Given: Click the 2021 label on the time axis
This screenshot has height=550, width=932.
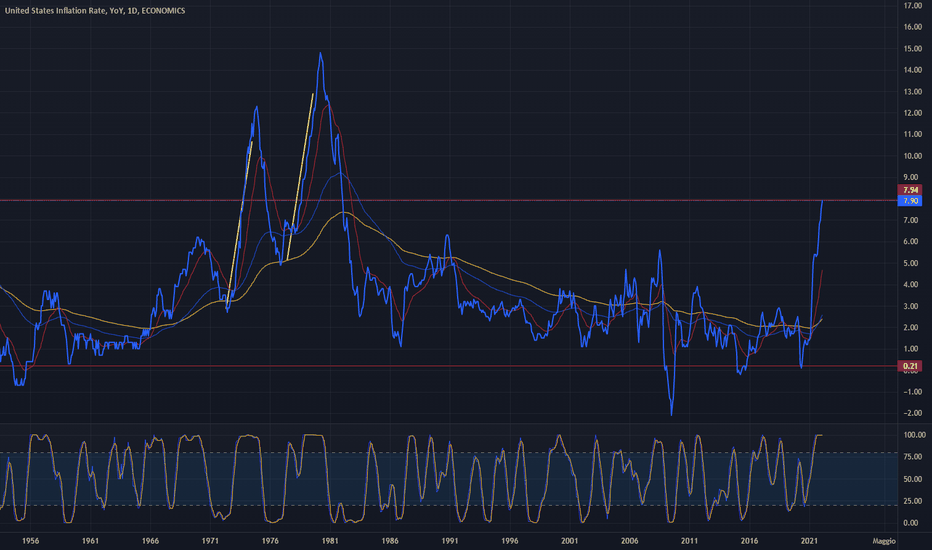Looking at the screenshot, I should coord(809,540).
